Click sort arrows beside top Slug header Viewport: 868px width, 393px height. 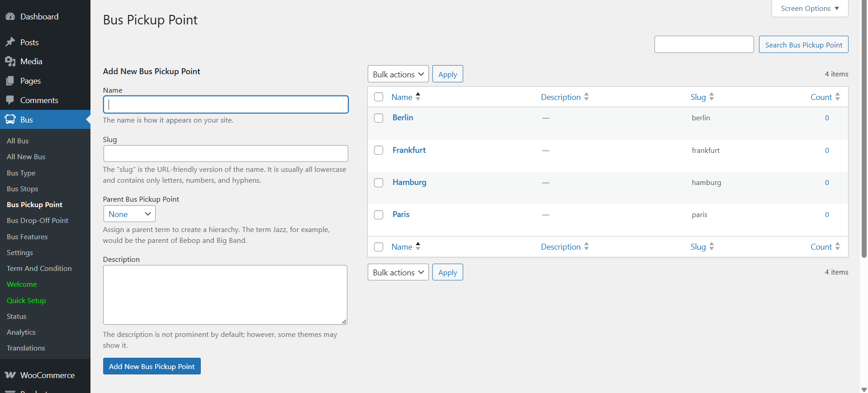(x=711, y=97)
